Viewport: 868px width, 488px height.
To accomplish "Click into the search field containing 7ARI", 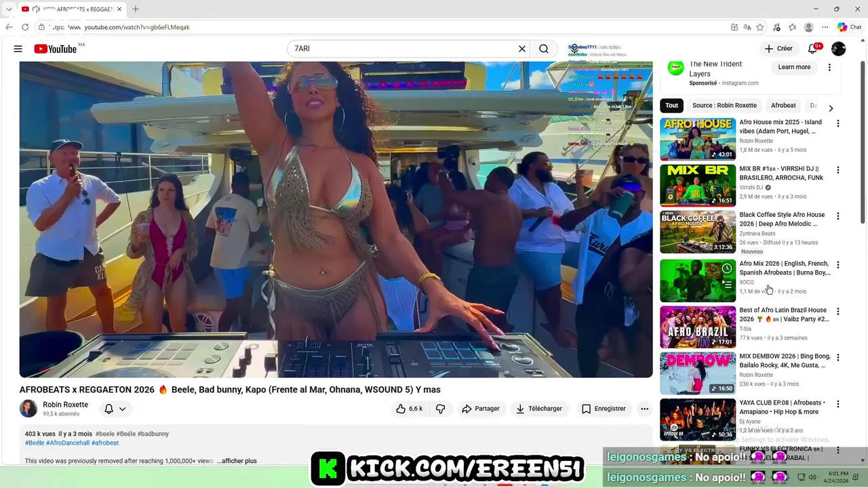I will [x=403, y=49].
